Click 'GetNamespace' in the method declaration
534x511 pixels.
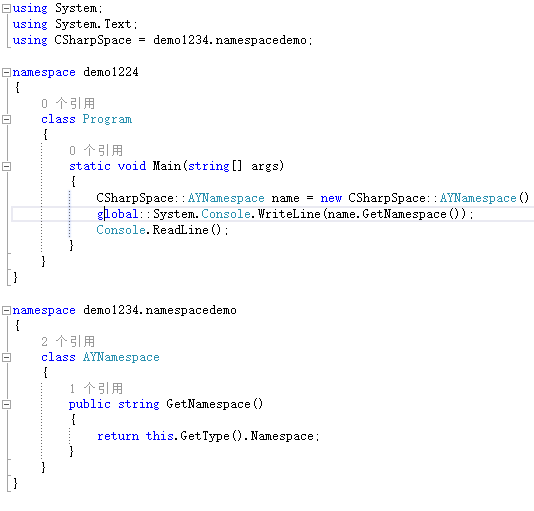tap(208, 404)
